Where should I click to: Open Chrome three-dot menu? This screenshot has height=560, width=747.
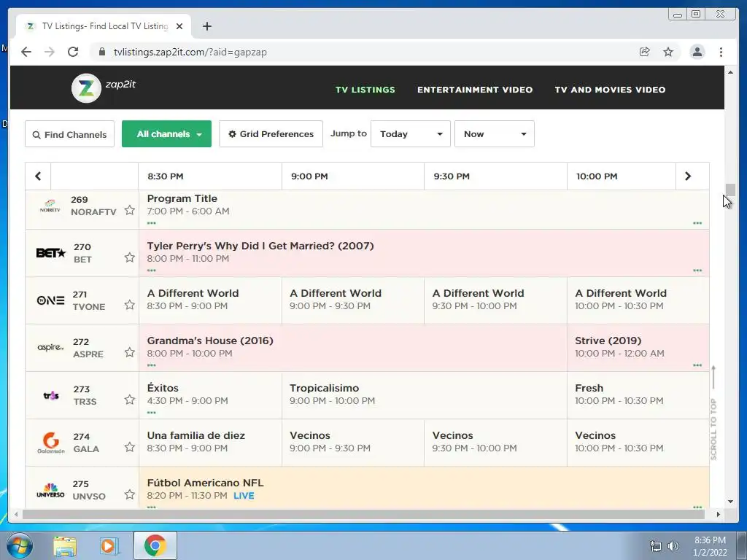tap(721, 52)
